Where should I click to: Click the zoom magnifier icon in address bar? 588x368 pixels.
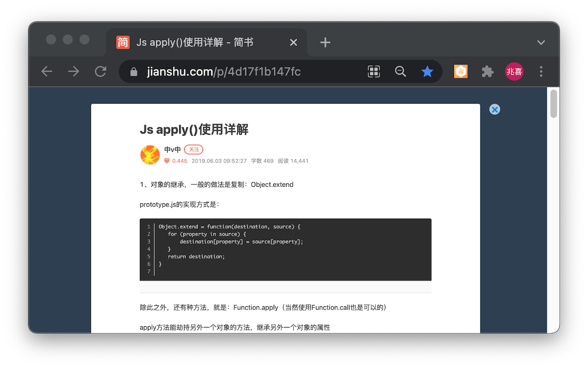(x=400, y=72)
